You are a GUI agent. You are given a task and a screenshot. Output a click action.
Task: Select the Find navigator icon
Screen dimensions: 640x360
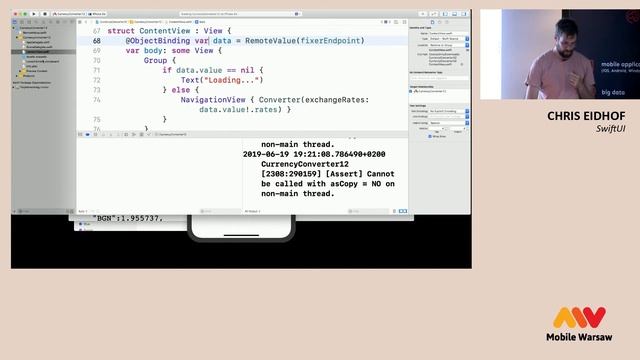(x=36, y=22)
